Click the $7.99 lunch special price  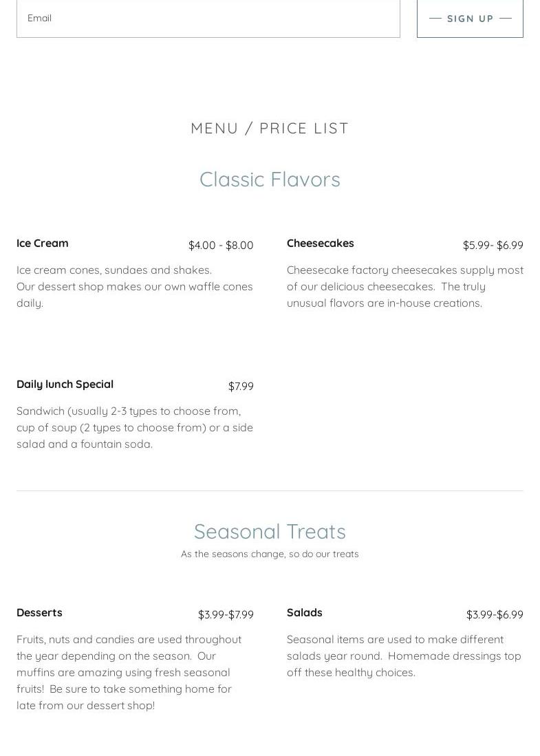click(x=241, y=387)
